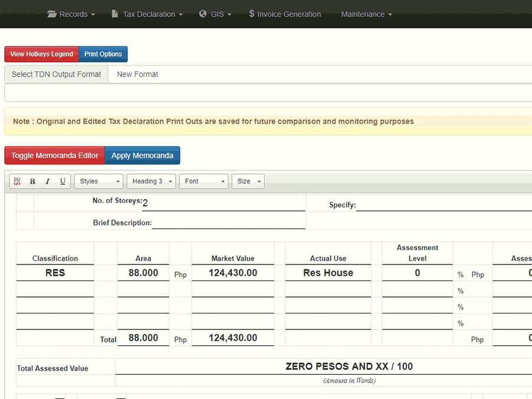532x399 pixels.
Task: Click Assessment Level column header
Action: tap(418, 253)
